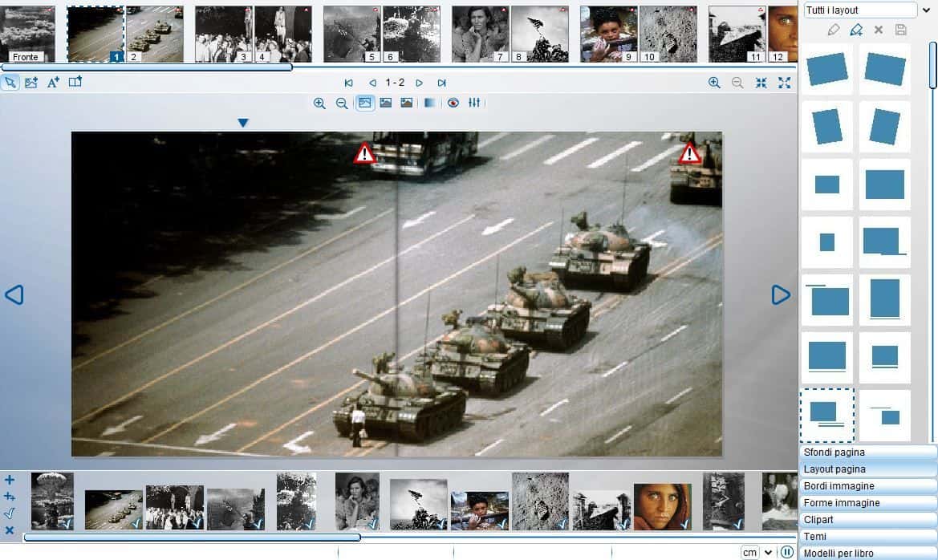Go to the first page spread
The height and width of the screenshot is (560, 938).
point(349,83)
